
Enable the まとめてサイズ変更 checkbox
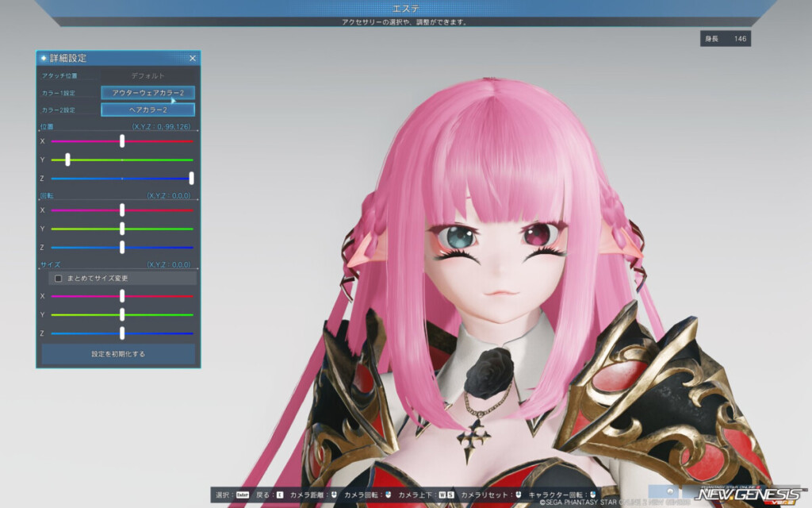pos(57,278)
